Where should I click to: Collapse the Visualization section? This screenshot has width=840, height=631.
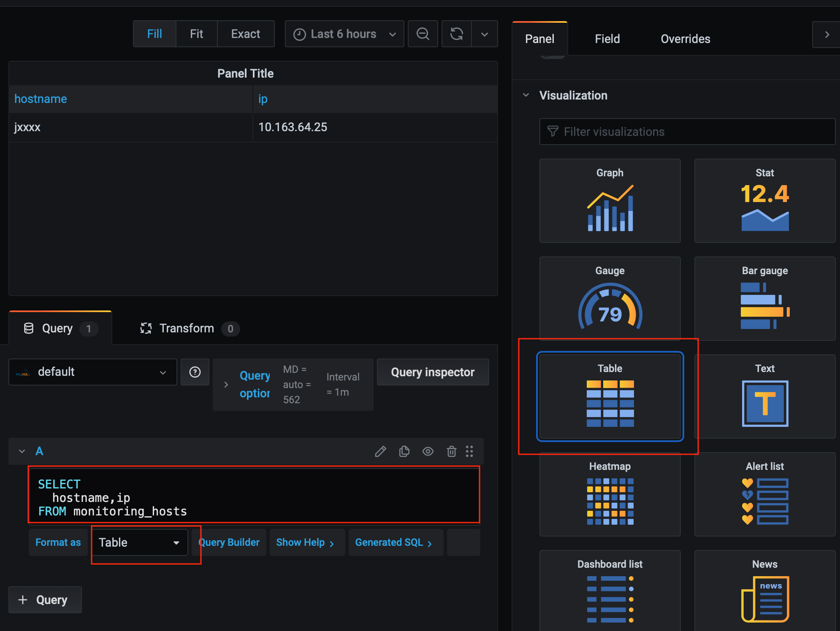pyautogui.click(x=526, y=95)
